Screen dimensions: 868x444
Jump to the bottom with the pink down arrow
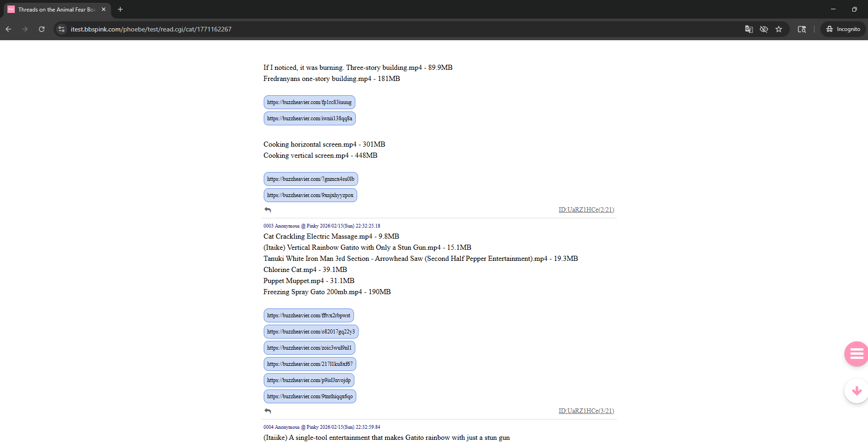pos(856,391)
